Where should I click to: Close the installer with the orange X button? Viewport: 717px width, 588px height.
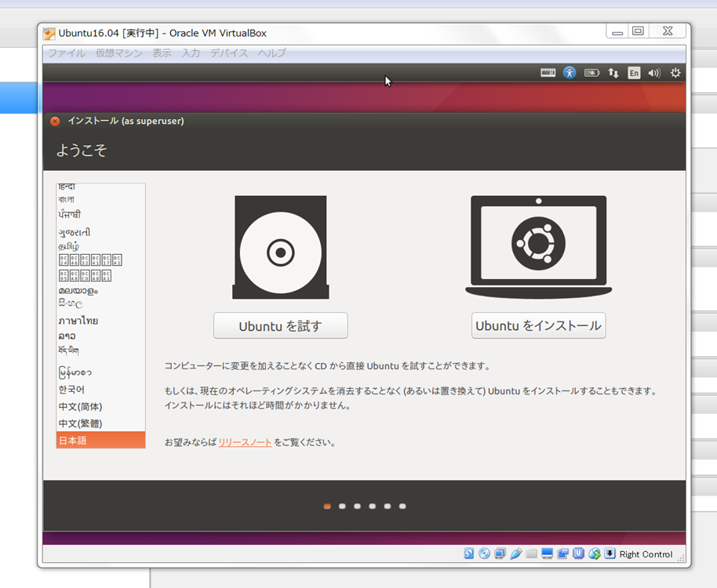55,121
